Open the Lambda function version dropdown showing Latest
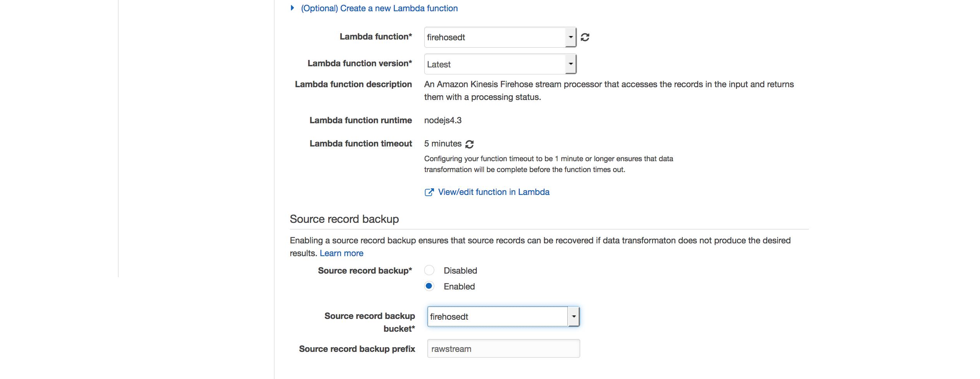The image size is (980, 379). pyautogui.click(x=500, y=64)
